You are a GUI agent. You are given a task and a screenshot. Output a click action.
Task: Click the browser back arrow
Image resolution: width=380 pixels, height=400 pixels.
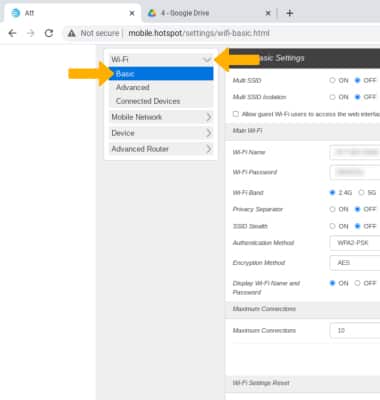tap(12, 33)
